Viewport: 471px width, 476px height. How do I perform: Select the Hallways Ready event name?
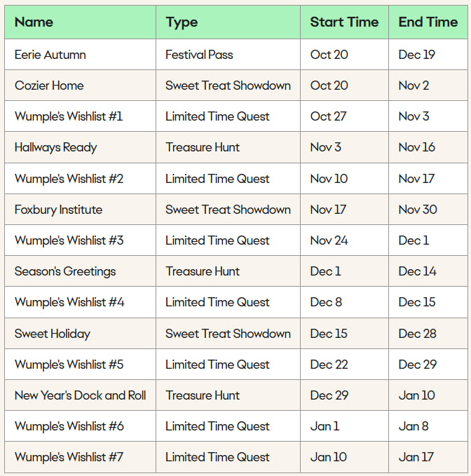click(x=55, y=147)
